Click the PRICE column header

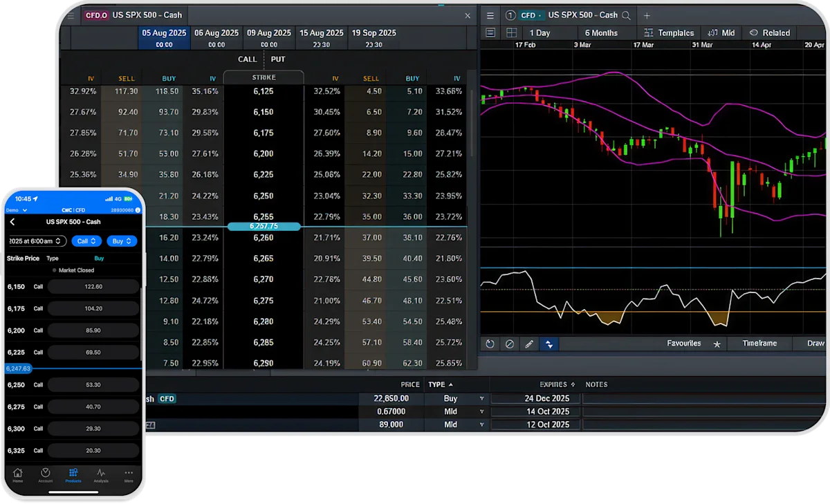[410, 384]
